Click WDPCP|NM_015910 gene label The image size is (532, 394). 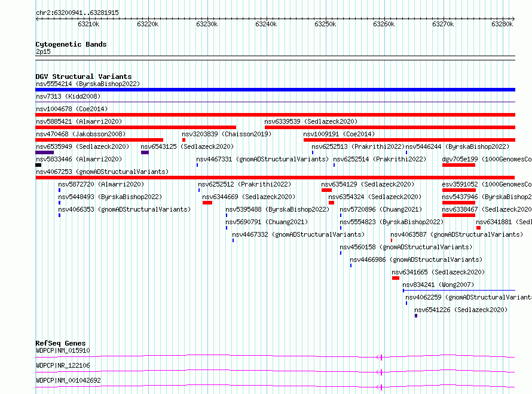coord(63,350)
